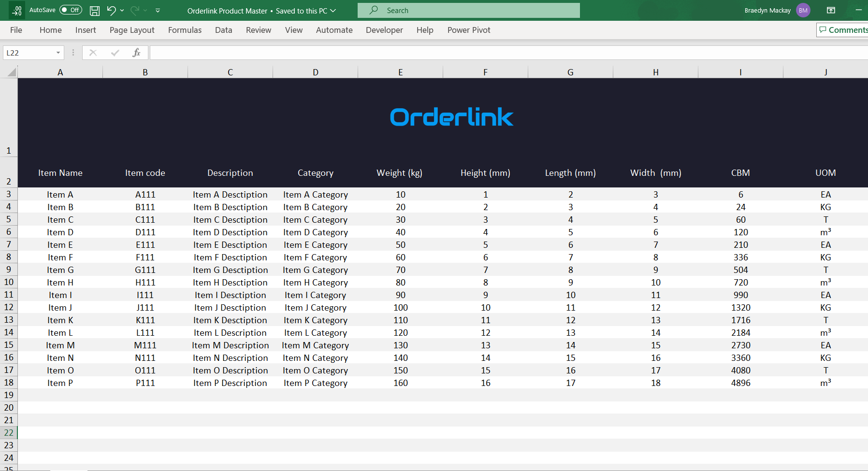Viewport: 868px width, 471px height.
Task: Open the Redo history dropdown arrow
Action: (x=145, y=10)
